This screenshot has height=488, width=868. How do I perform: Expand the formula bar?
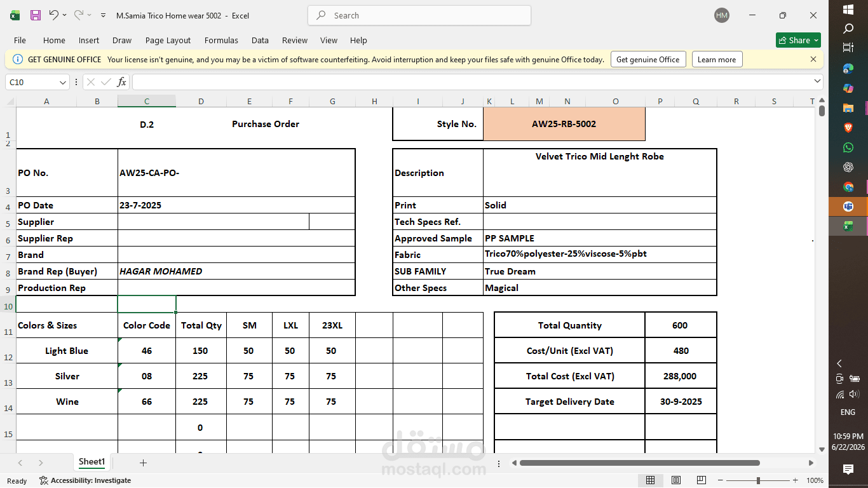[x=817, y=81]
